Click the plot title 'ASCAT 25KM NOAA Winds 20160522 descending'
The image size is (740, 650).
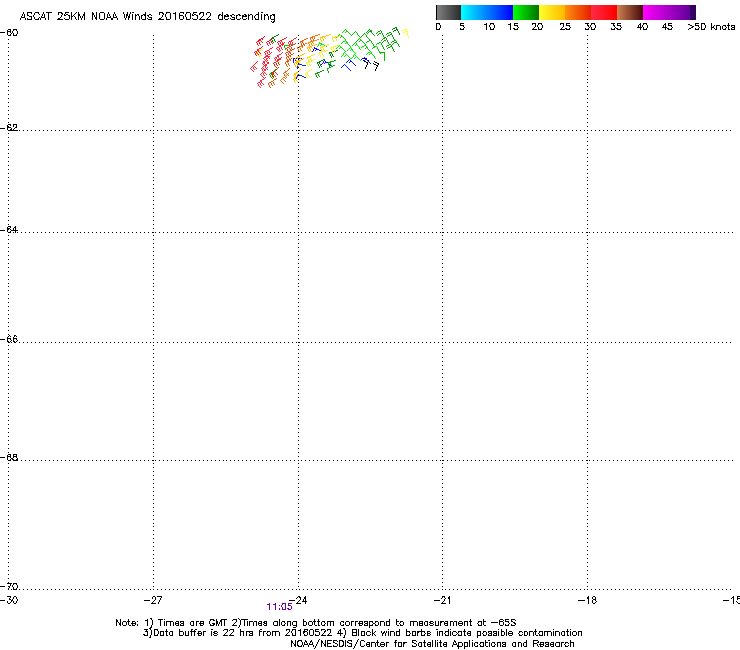click(147, 16)
